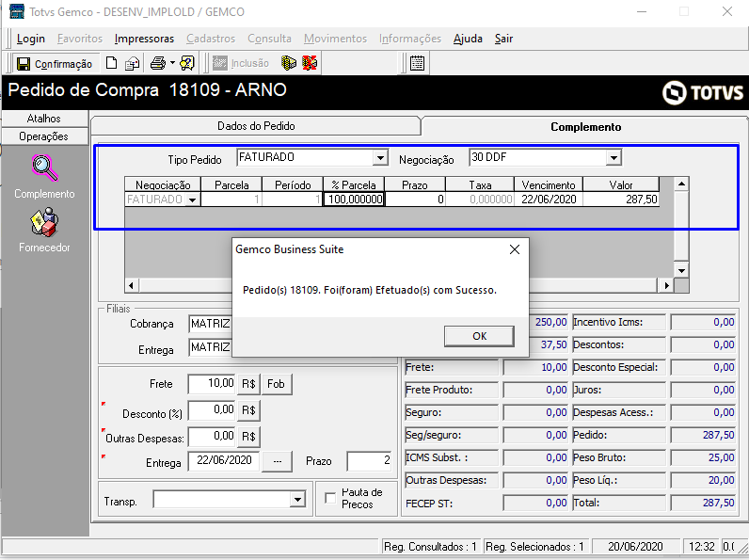Click the copy document icon in toolbar
The height and width of the screenshot is (560, 749).
(x=132, y=64)
